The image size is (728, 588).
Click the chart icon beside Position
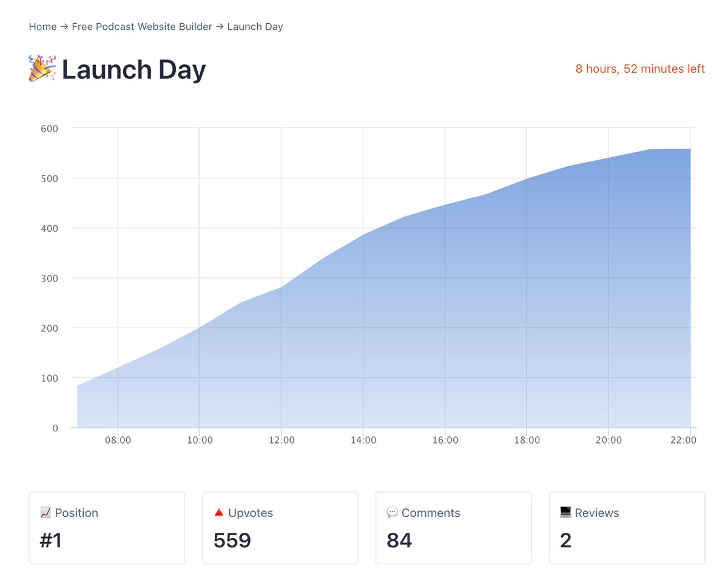tap(45, 513)
